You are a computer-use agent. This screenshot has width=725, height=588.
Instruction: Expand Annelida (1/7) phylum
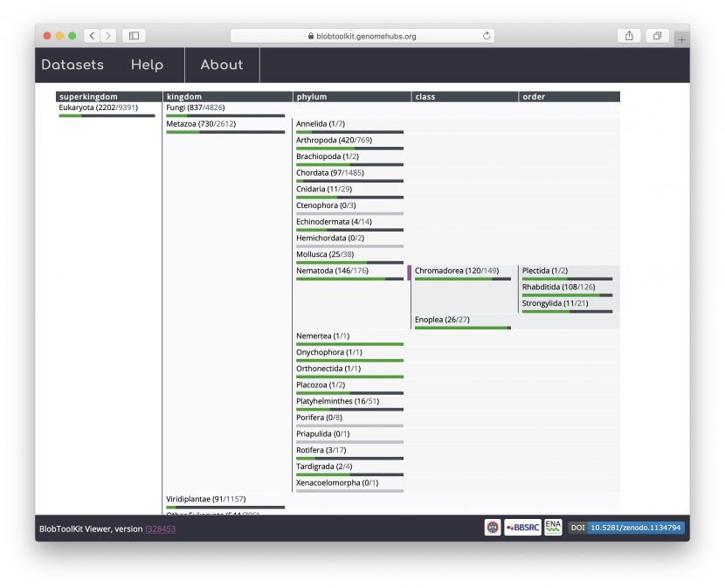coord(320,123)
